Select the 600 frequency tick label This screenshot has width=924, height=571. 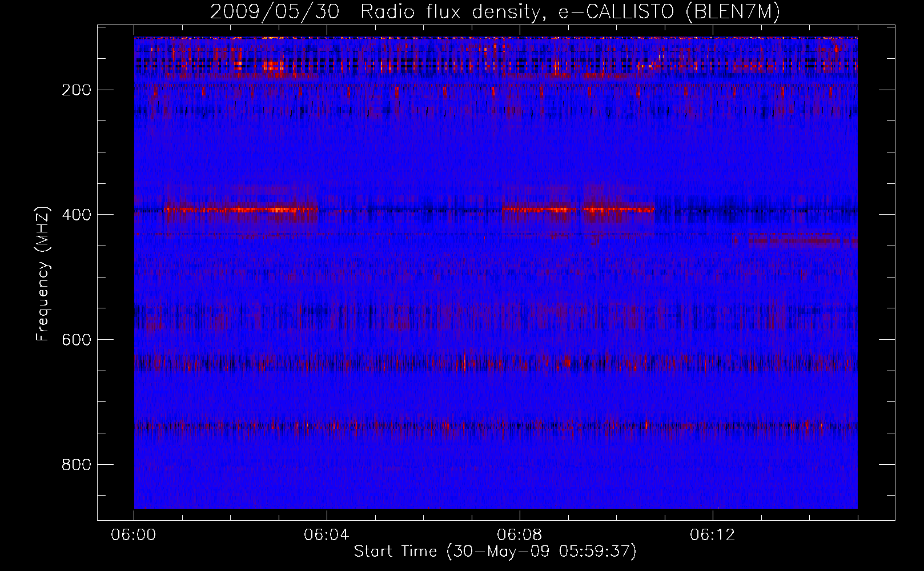(x=77, y=340)
